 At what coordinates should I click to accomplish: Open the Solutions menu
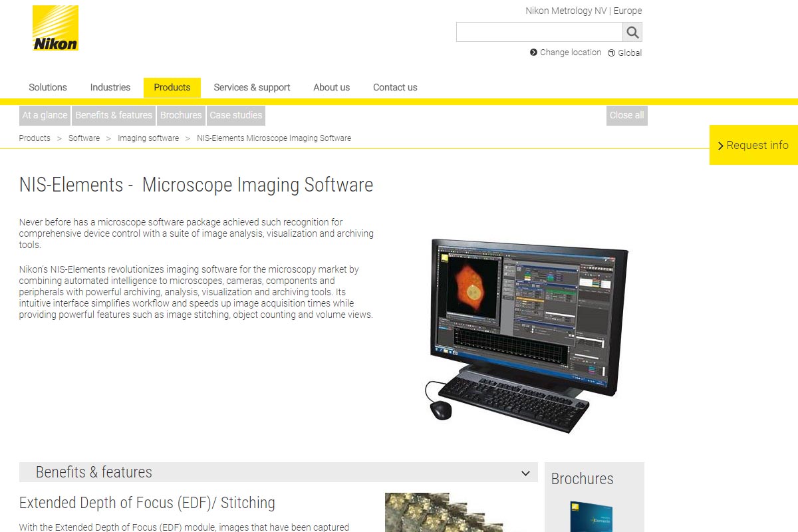(48, 87)
